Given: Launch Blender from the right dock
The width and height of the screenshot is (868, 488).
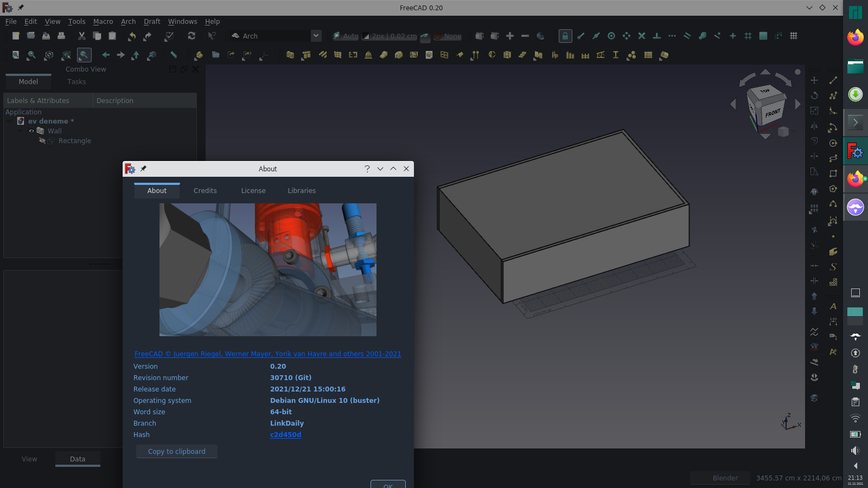Looking at the screenshot, I should [724, 478].
